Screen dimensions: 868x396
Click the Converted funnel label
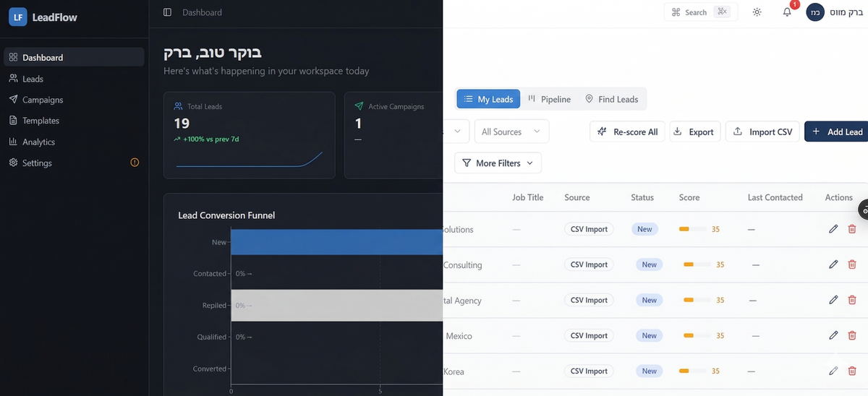pos(210,369)
